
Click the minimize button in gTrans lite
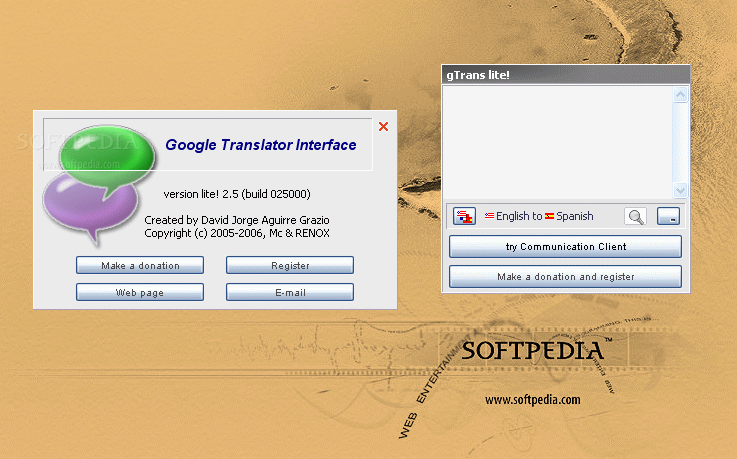(668, 217)
